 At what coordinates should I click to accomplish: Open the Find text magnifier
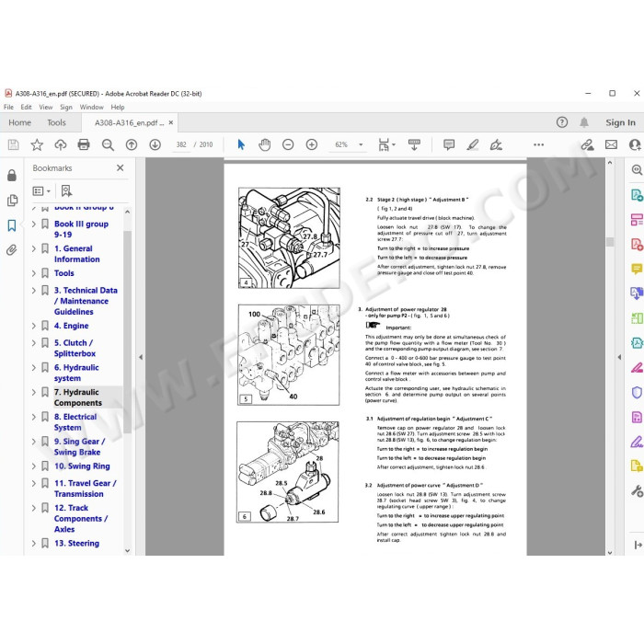(x=108, y=144)
